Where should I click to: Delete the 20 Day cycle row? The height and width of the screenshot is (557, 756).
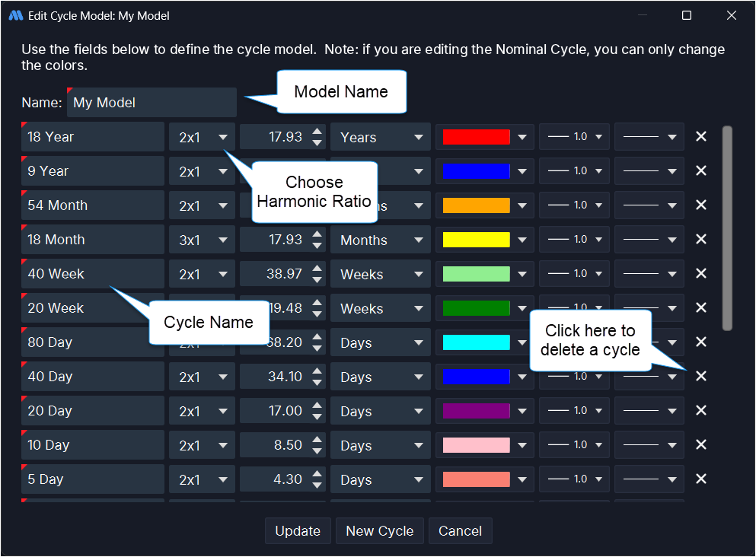[701, 411]
